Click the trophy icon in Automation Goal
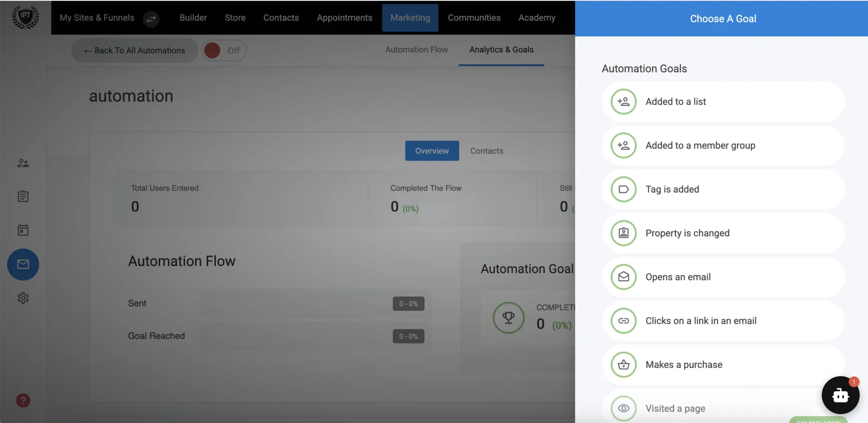 (509, 318)
